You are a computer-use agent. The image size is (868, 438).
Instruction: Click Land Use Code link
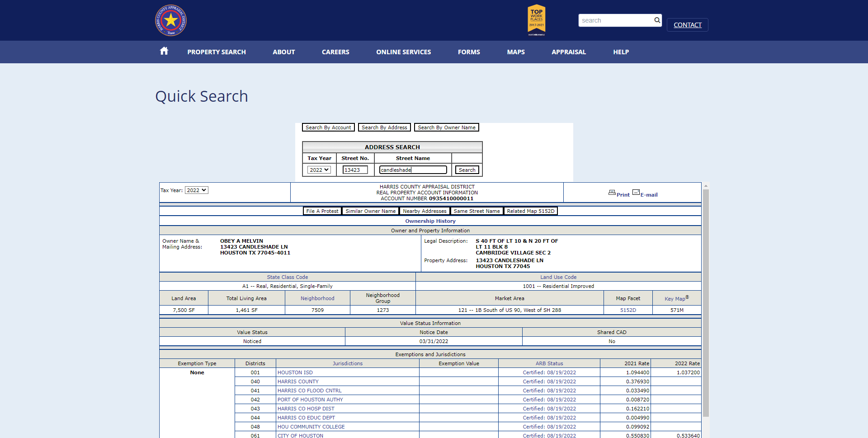[x=558, y=277]
